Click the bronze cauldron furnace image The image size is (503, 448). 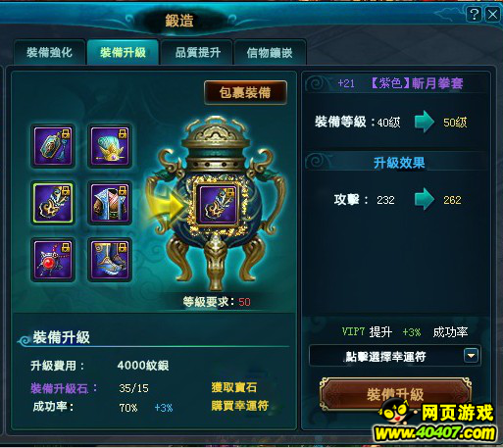pos(216,203)
